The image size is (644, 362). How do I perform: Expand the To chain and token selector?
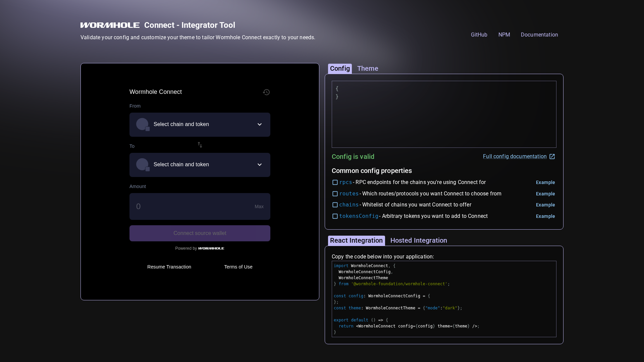point(200,165)
